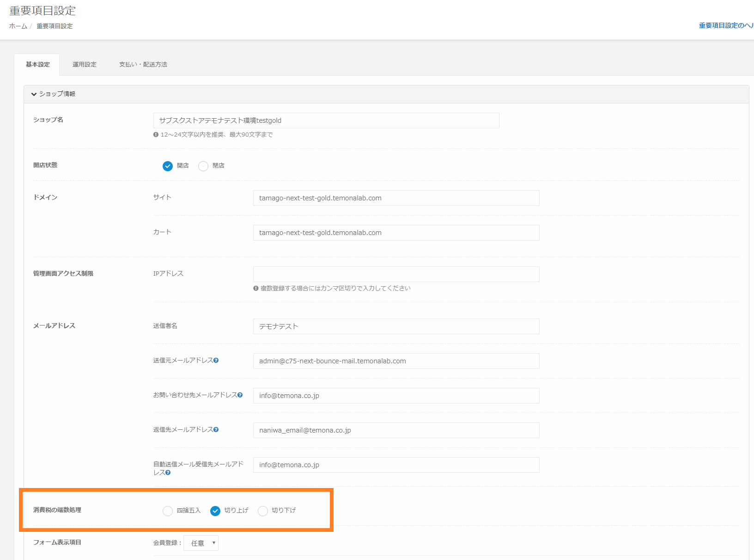Click the 重要項目設定 breadcrumb

tap(55, 26)
